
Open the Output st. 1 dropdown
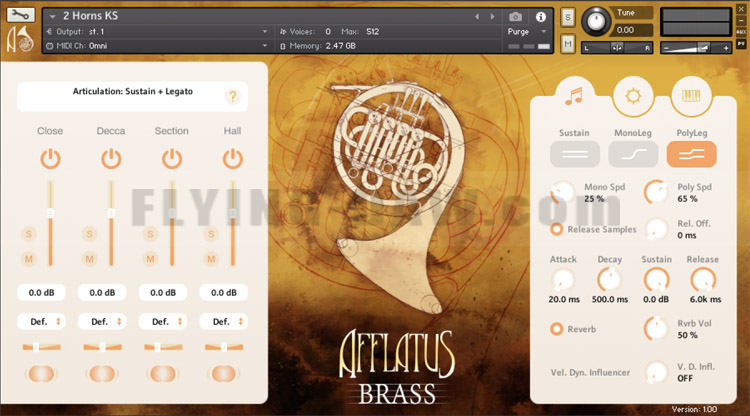[157, 32]
